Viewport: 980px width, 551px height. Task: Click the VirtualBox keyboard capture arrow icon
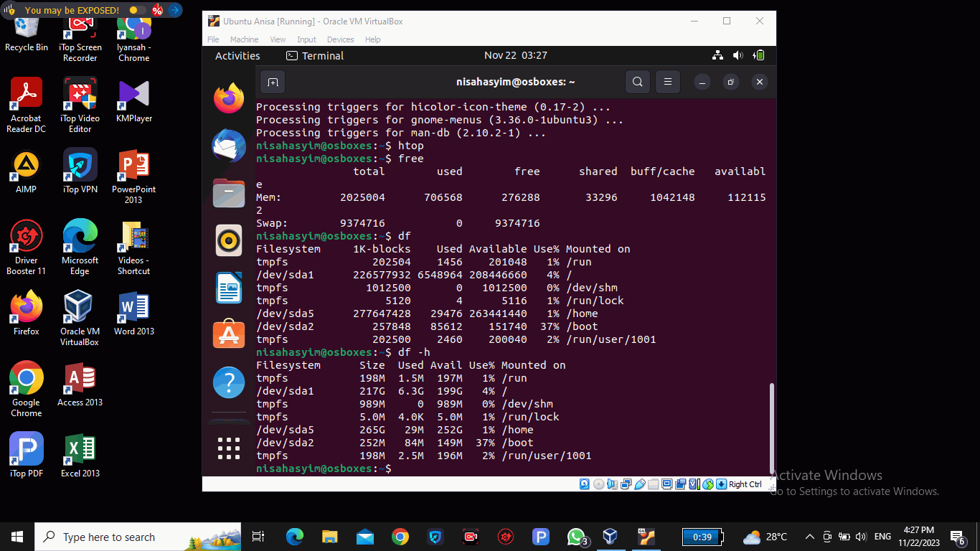(x=722, y=484)
